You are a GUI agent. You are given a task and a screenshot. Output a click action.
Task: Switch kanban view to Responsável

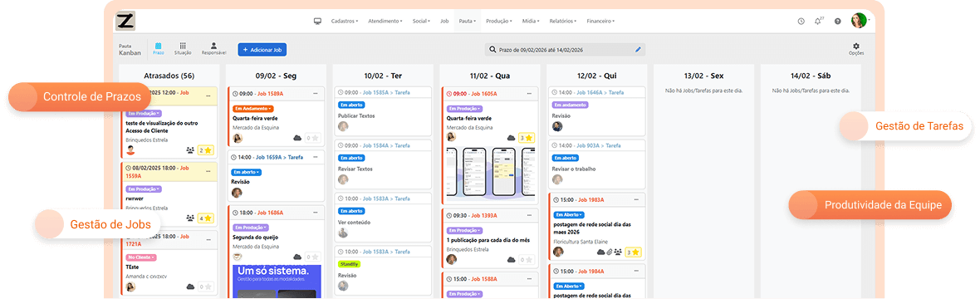pyautogui.click(x=213, y=49)
